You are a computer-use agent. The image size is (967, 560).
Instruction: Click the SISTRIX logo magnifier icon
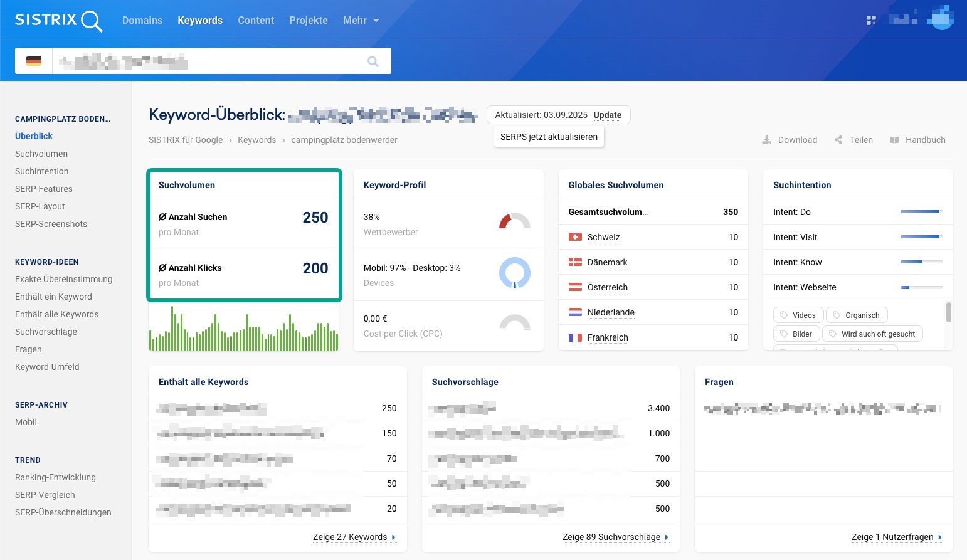click(92, 21)
